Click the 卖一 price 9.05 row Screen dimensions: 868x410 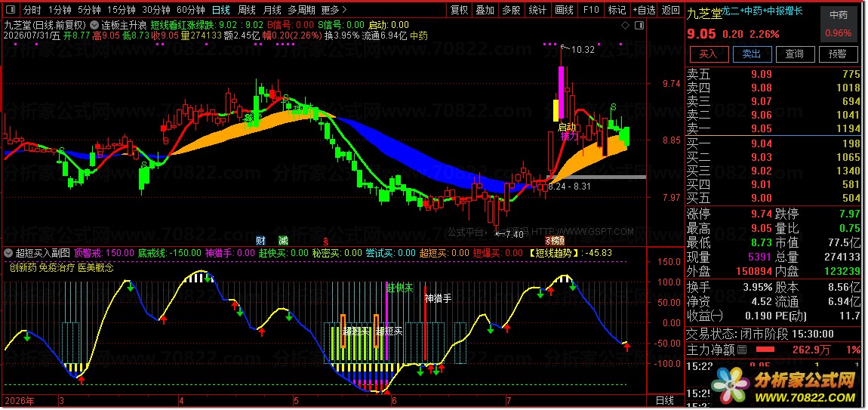(x=774, y=128)
